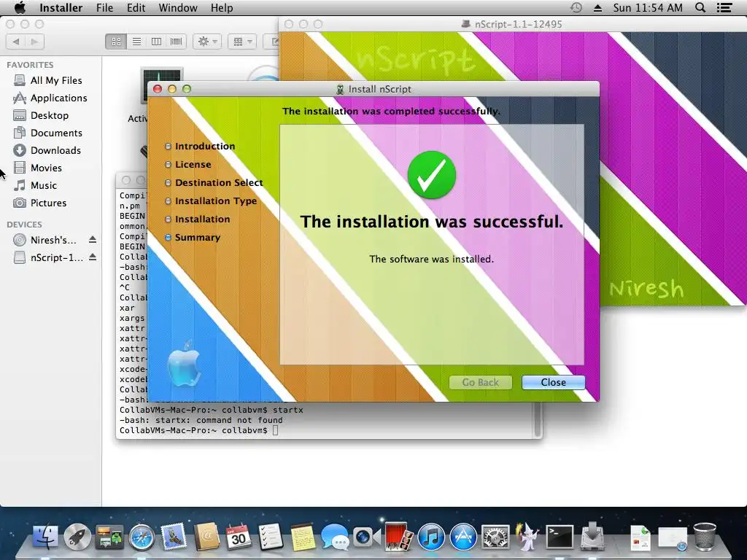Open Spotlight search magnifier

click(x=700, y=8)
